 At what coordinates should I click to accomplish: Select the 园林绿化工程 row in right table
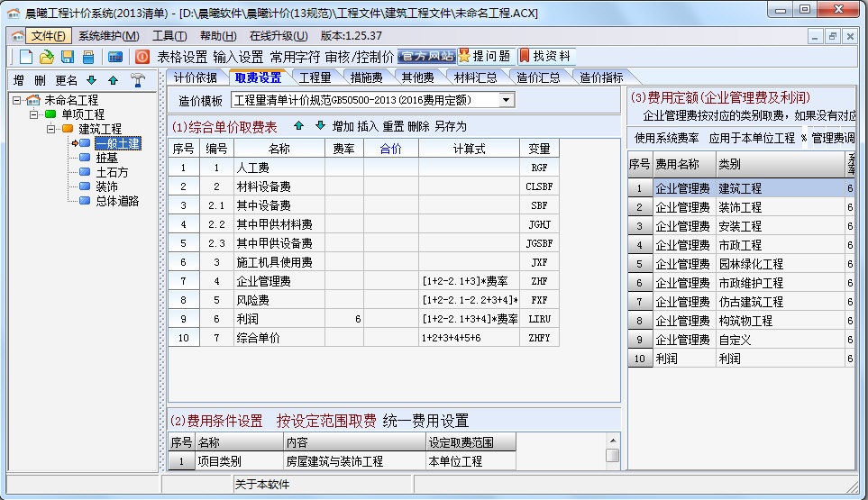(x=741, y=264)
